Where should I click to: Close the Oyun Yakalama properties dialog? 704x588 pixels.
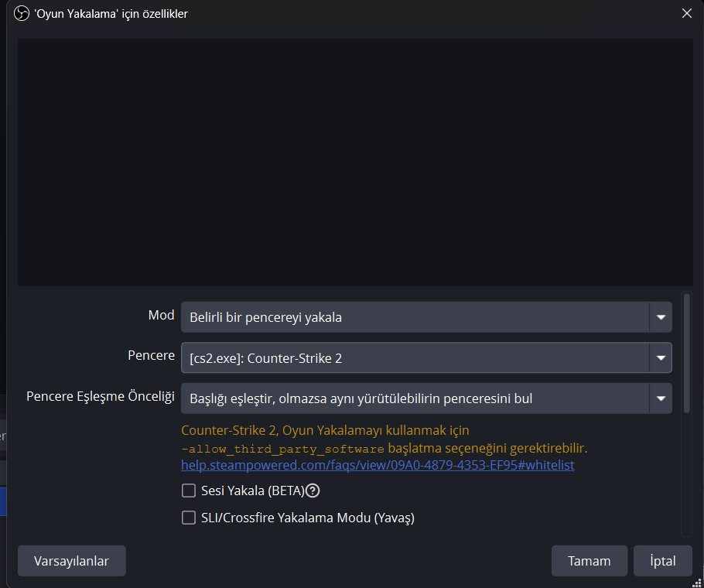point(686,13)
